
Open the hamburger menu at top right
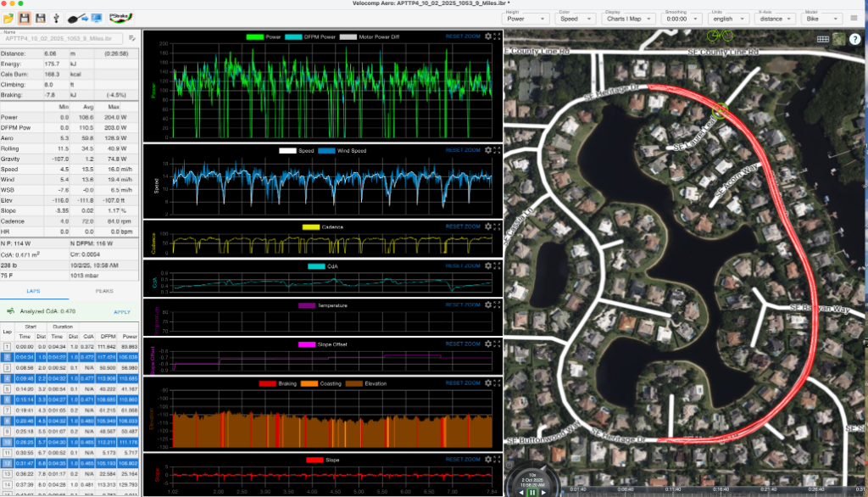854,18
